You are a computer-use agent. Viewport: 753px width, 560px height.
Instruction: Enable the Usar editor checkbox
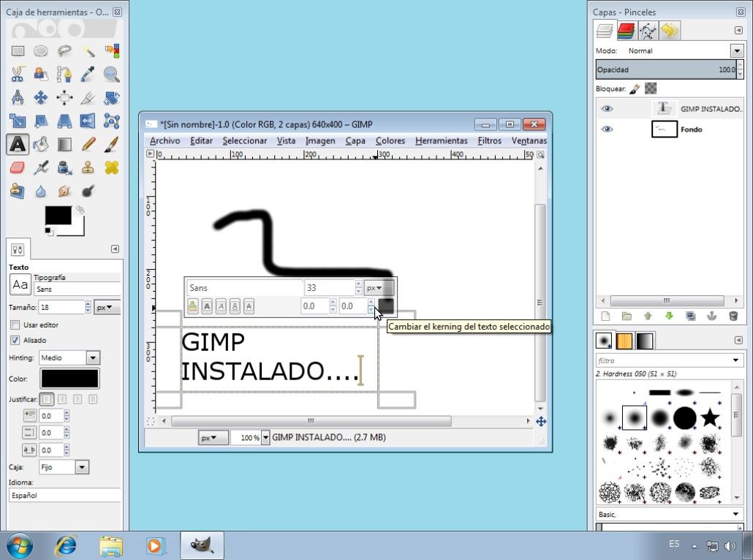[x=15, y=325]
